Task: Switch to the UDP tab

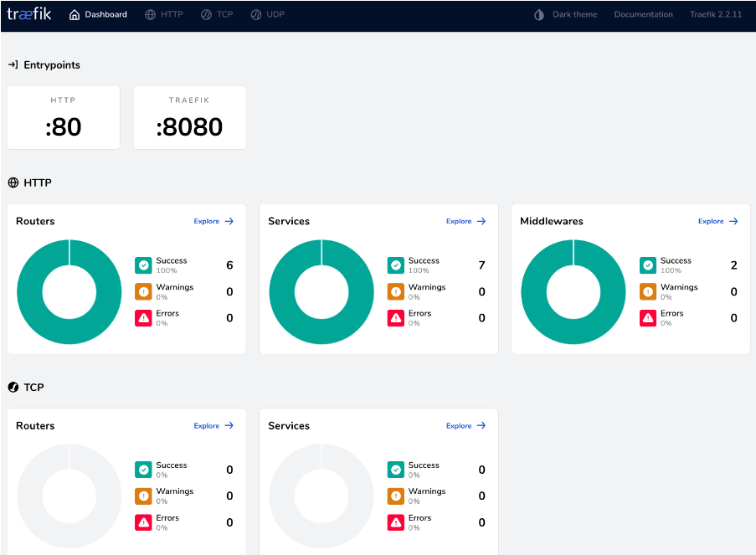Action: click(x=268, y=14)
